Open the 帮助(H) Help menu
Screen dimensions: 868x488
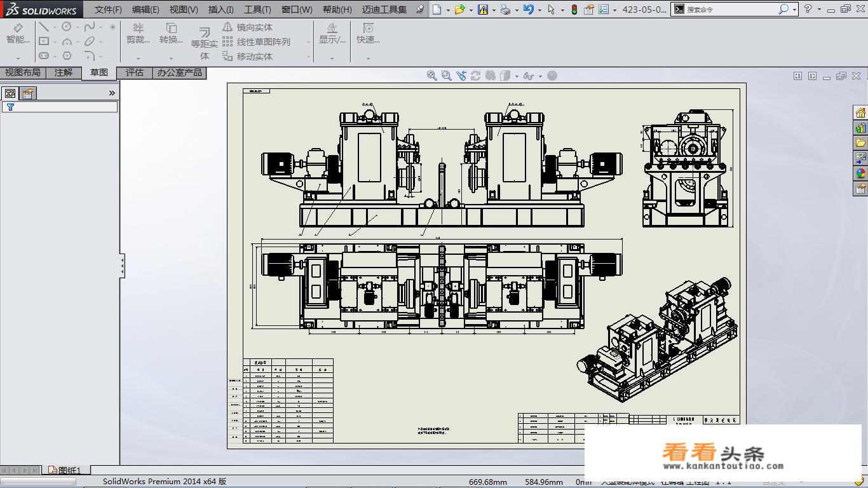click(337, 10)
